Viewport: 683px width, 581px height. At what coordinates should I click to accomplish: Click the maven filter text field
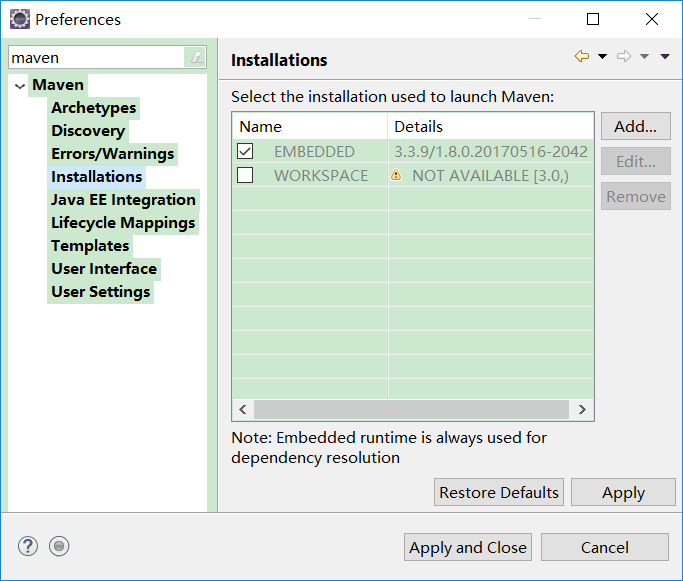pos(95,58)
